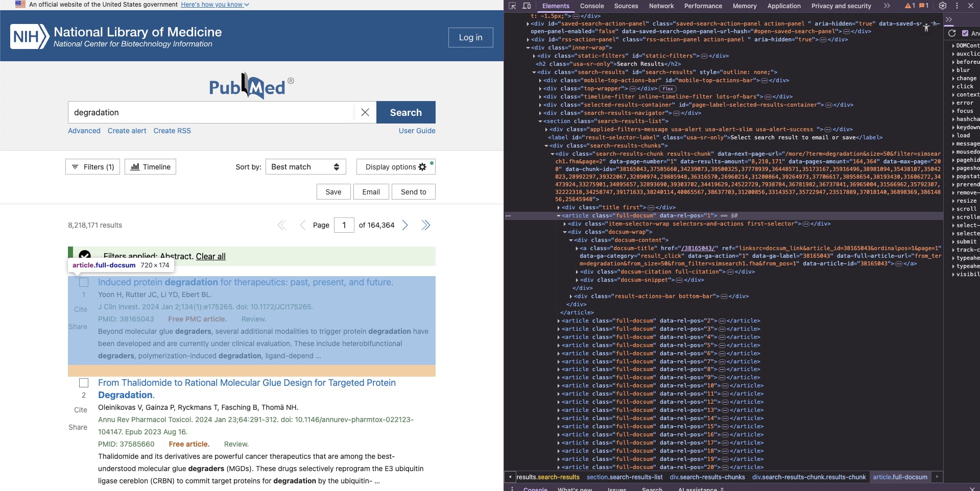Expand the article data-rel-pos="10" node
This screenshot has height=491, width=980.
tap(559, 386)
